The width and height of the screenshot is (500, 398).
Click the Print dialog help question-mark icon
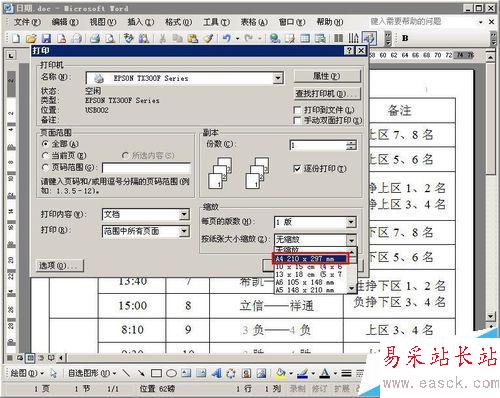point(349,51)
